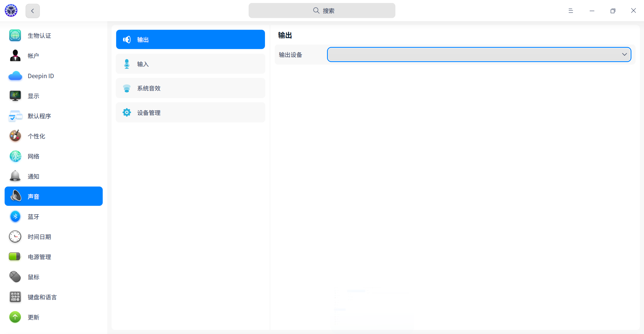Click the 输出 page heading
The width and height of the screenshot is (644, 334).
click(x=285, y=35)
